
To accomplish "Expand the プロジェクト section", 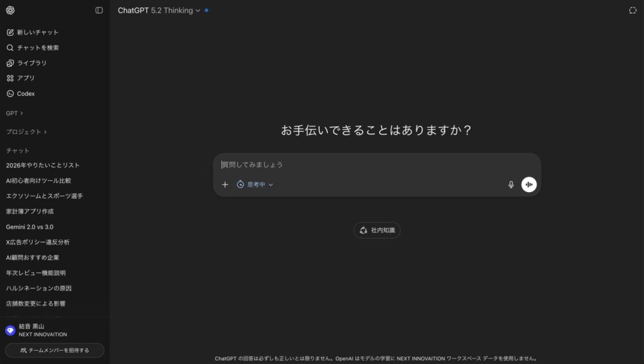I will [x=26, y=132].
